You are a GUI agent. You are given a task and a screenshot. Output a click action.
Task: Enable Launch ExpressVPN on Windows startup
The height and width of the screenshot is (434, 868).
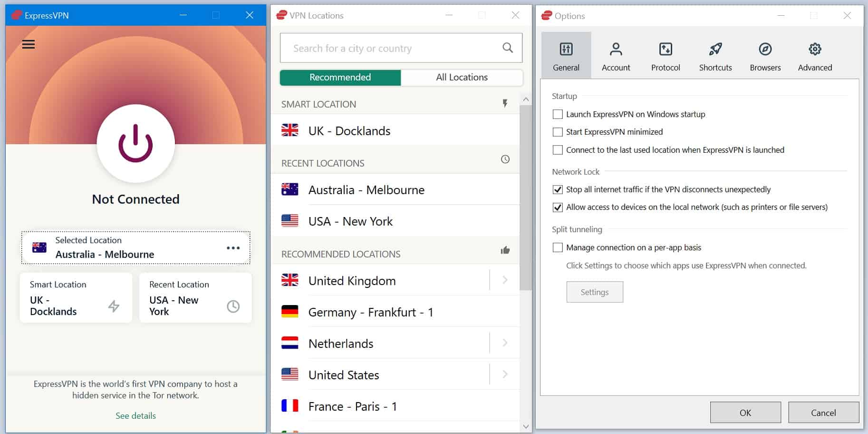[x=558, y=114]
